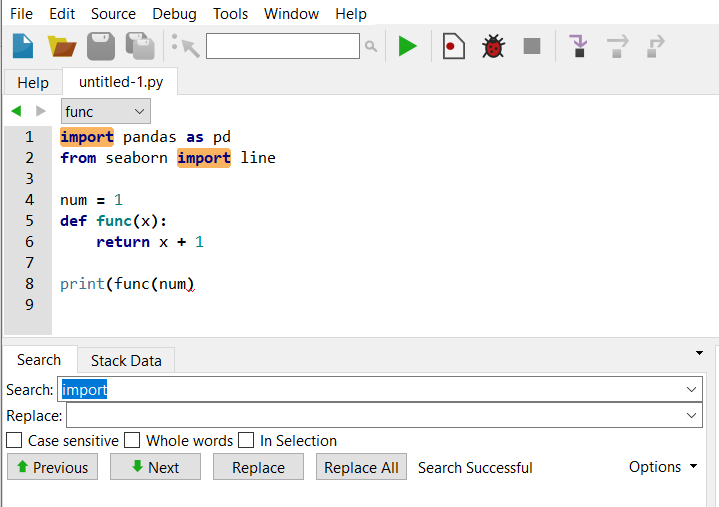Click the highlighted import on line 2
Image resolution: width=719 pixels, height=507 pixels.
(204, 158)
